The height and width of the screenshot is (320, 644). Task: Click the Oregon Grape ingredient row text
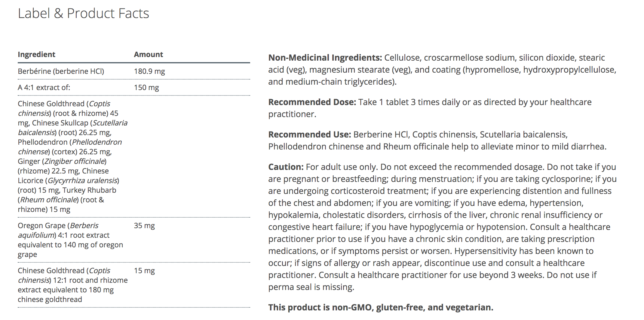point(70,240)
